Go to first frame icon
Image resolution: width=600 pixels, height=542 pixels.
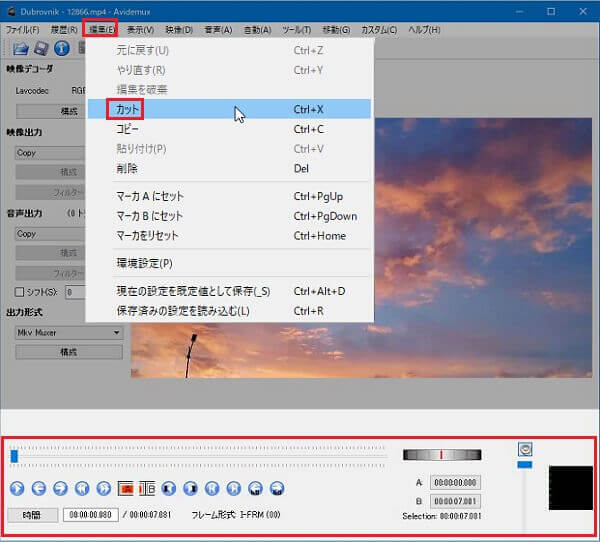click(212, 488)
